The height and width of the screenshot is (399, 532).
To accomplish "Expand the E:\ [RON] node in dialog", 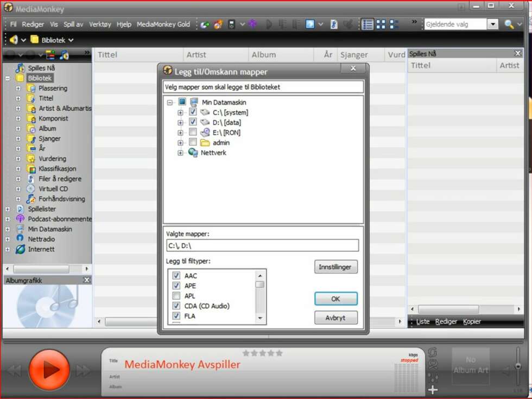I will click(180, 133).
